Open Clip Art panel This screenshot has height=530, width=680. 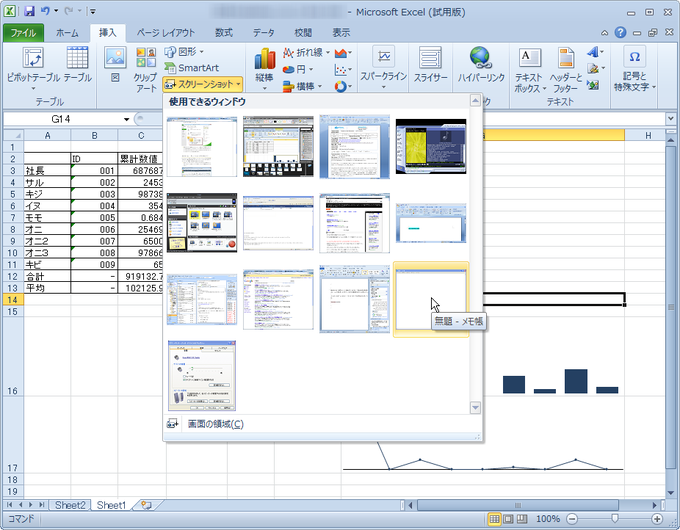[146, 69]
